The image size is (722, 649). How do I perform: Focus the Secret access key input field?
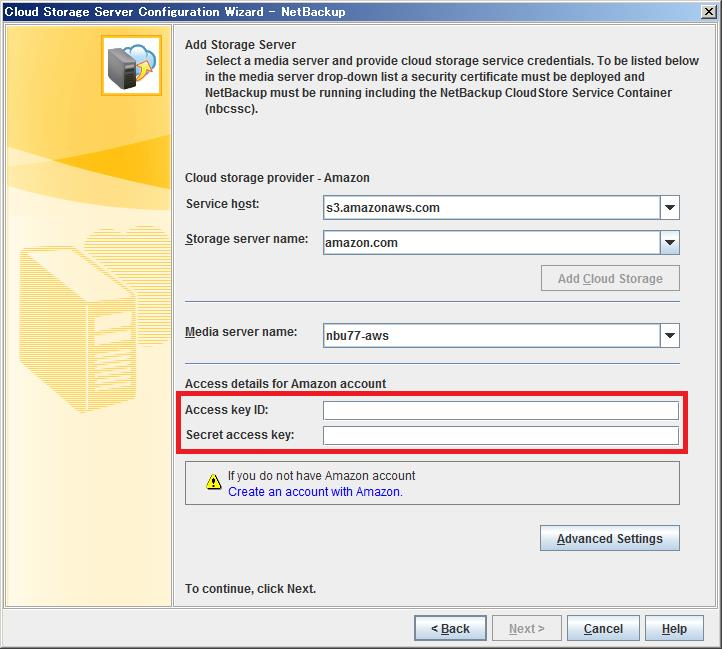pyautogui.click(x=501, y=435)
